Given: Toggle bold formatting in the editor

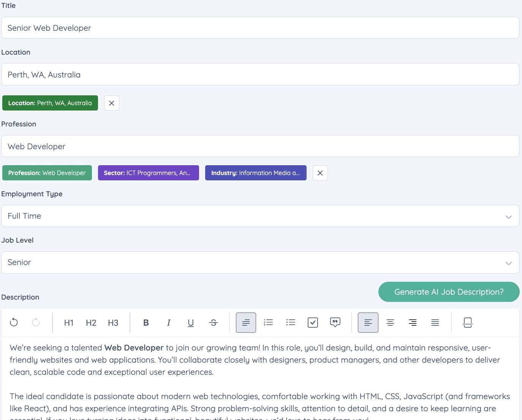Looking at the screenshot, I should click(x=146, y=322).
